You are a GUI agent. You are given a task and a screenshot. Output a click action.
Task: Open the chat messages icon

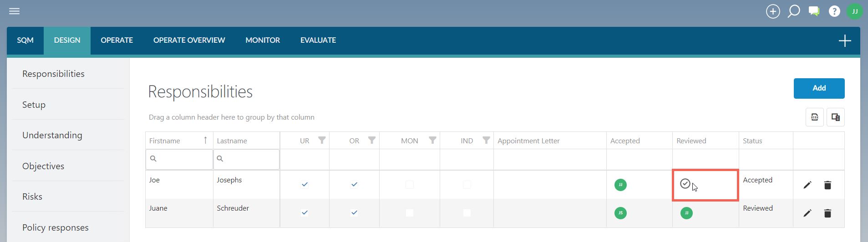(814, 11)
